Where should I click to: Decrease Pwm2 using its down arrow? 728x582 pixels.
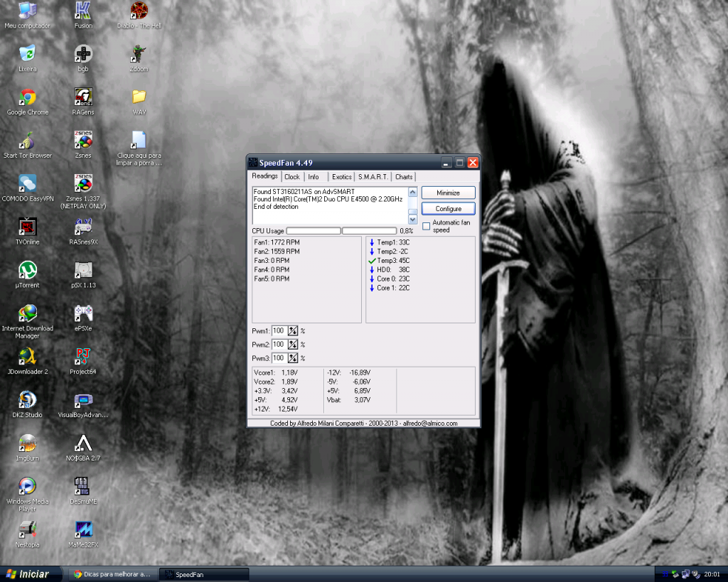[295, 347]
